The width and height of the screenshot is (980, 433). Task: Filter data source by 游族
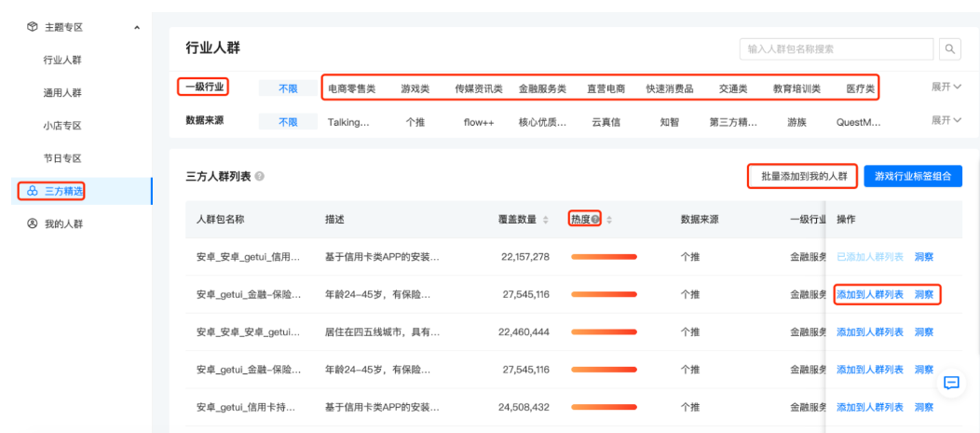pyautogui.click(x=796, y=122)
